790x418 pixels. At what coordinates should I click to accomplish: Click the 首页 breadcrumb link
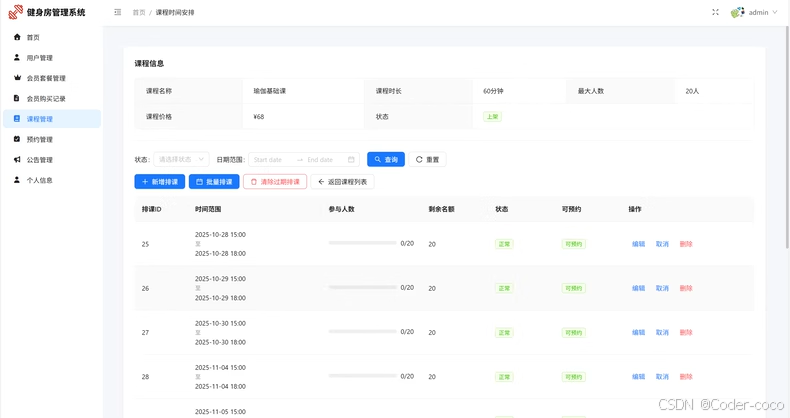tap(139, 12)
